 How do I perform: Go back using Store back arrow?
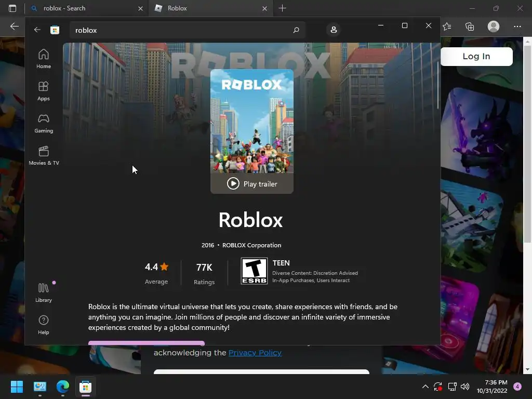click(x=37, y=30)
